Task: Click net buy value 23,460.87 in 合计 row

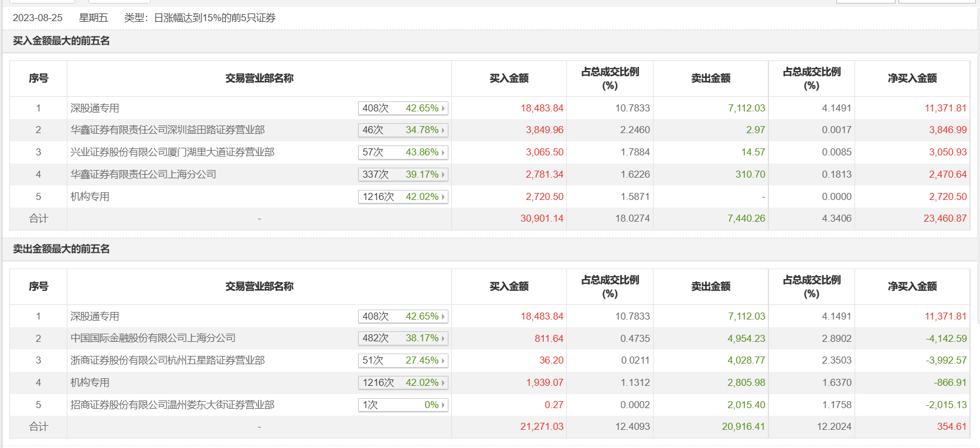Action: click(945, 219)
